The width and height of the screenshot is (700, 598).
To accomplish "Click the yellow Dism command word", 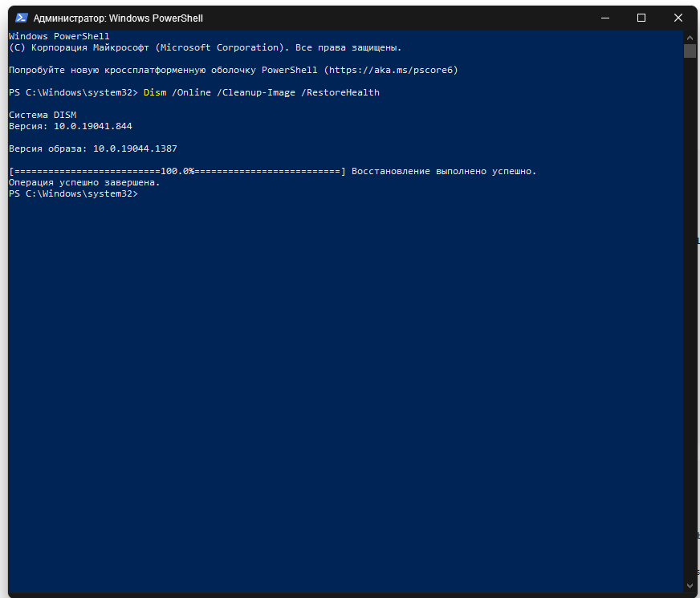I will [x=155, y=92].
